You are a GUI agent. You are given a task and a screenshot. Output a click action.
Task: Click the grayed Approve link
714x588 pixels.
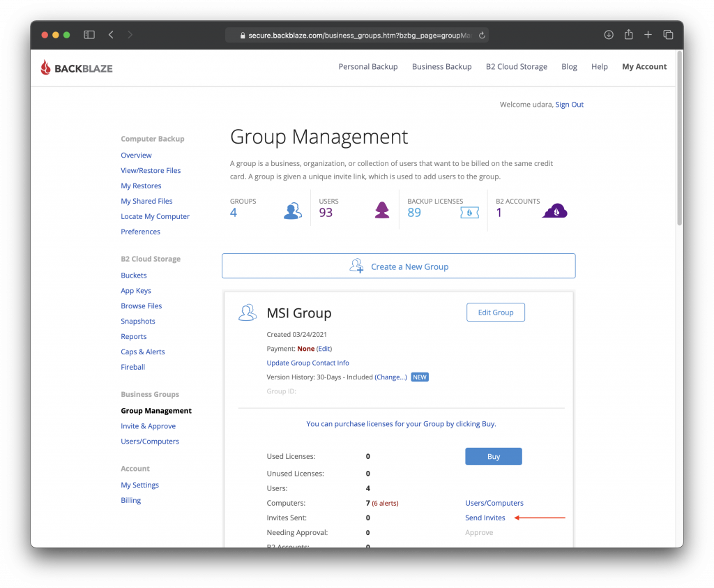pyautogui.click(x=479, y=532)
